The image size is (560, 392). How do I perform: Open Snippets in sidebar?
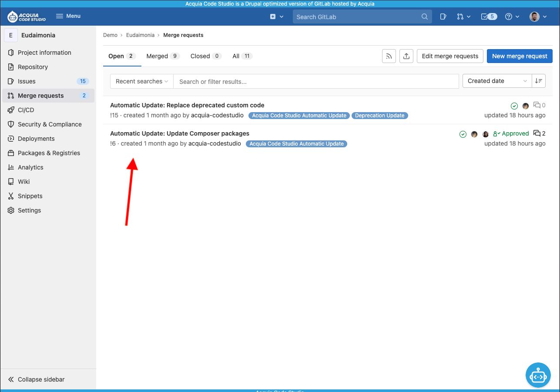(x=48, y=196)
